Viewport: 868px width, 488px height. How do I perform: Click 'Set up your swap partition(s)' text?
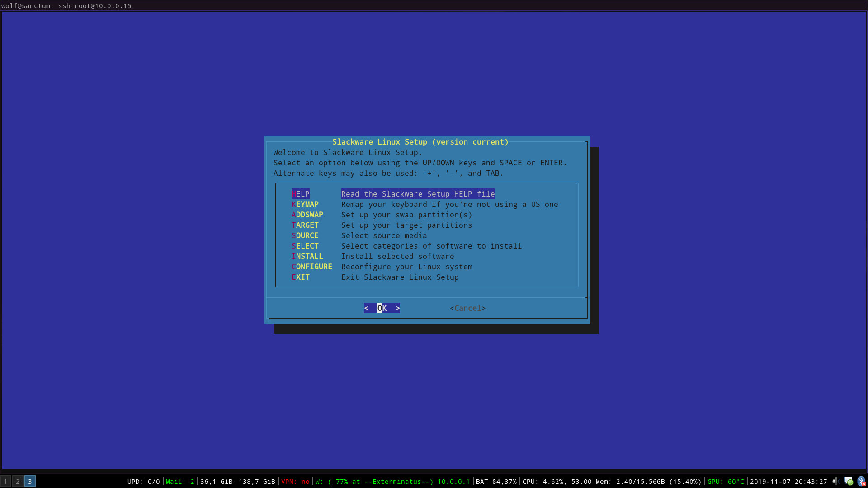[x=407, y=215]
